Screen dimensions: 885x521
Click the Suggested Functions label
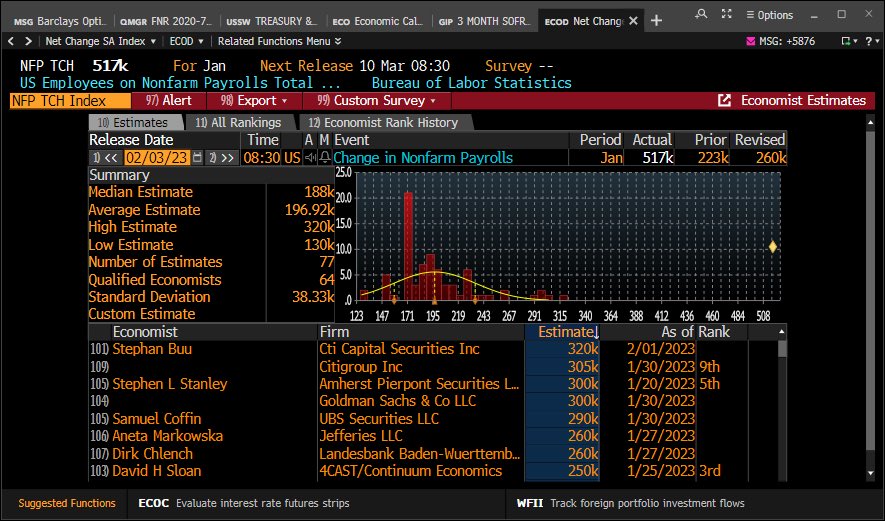tap(67, 503)
